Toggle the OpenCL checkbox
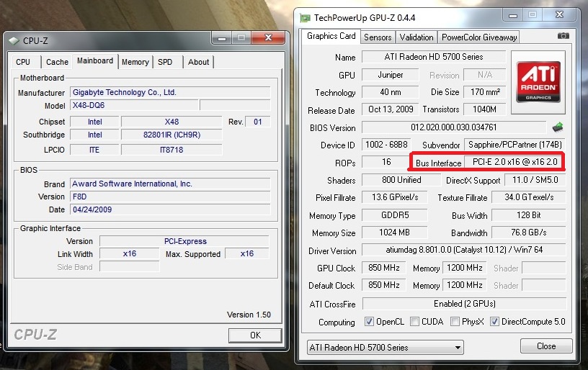This screenshot has width=588, height=370. [369, 321]
